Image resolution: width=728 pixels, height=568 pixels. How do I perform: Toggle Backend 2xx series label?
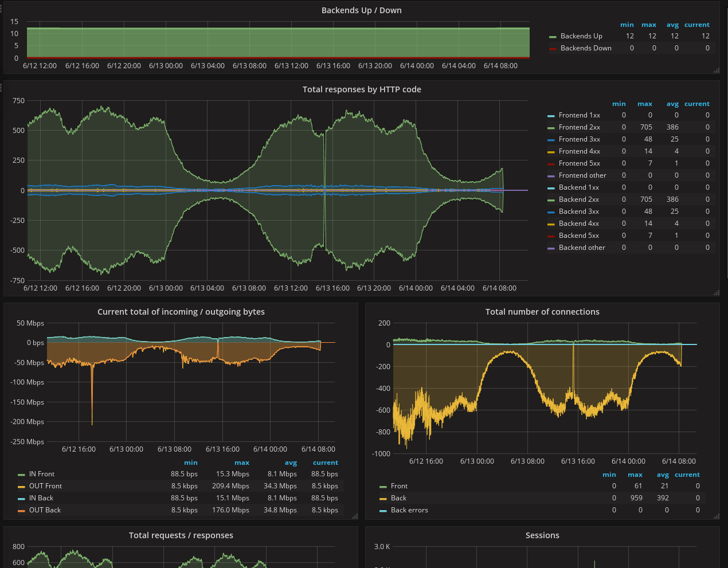point(579,199)
